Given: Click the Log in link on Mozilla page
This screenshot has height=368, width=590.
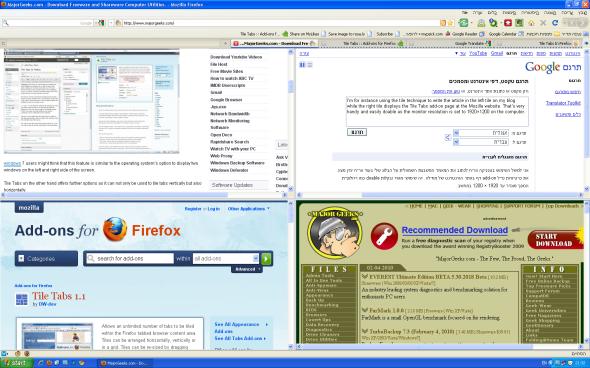Looking at the screenshot, I should tap(213, 208).
